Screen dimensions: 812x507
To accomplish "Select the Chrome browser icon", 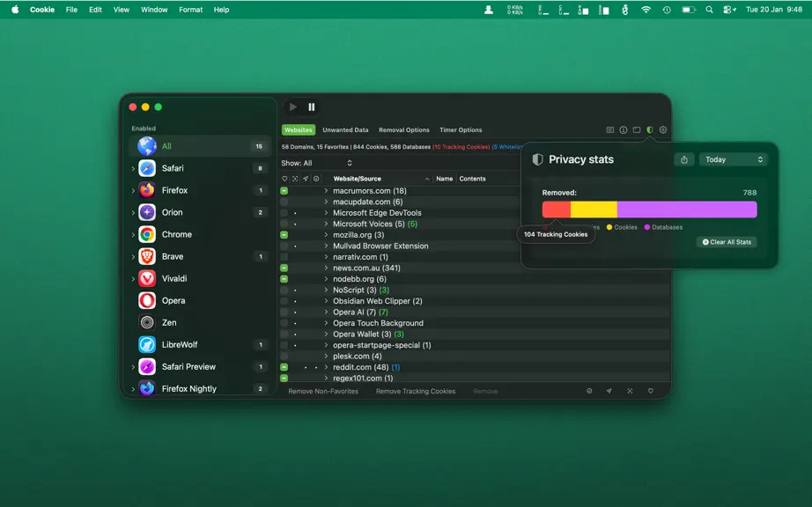I will pos(147,234).
